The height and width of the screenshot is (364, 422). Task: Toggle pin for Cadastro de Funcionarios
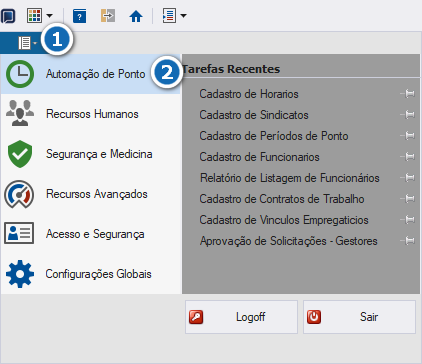tap(408, 157)
